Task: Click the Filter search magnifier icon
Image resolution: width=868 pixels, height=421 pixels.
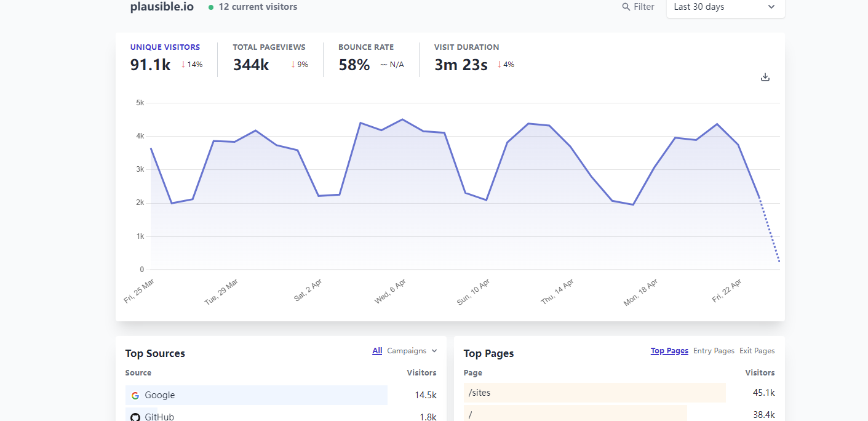Action: tap(626, 7)
